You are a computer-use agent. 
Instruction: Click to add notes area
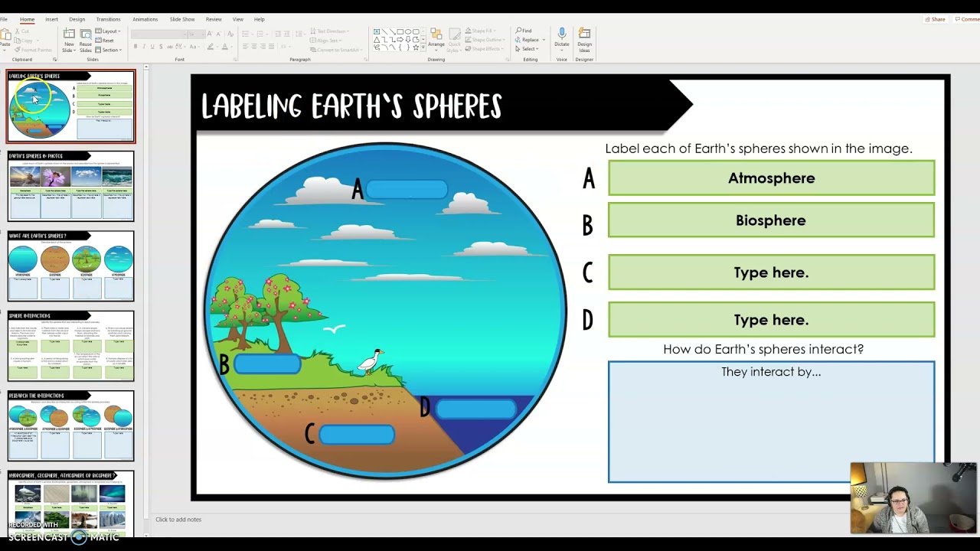point(178,520)
